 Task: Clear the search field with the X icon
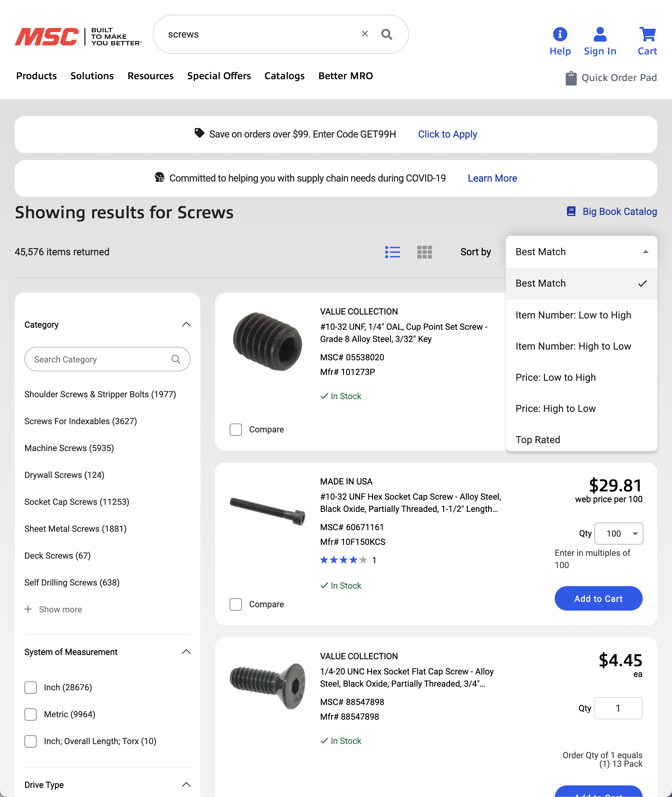pos(365,34)
